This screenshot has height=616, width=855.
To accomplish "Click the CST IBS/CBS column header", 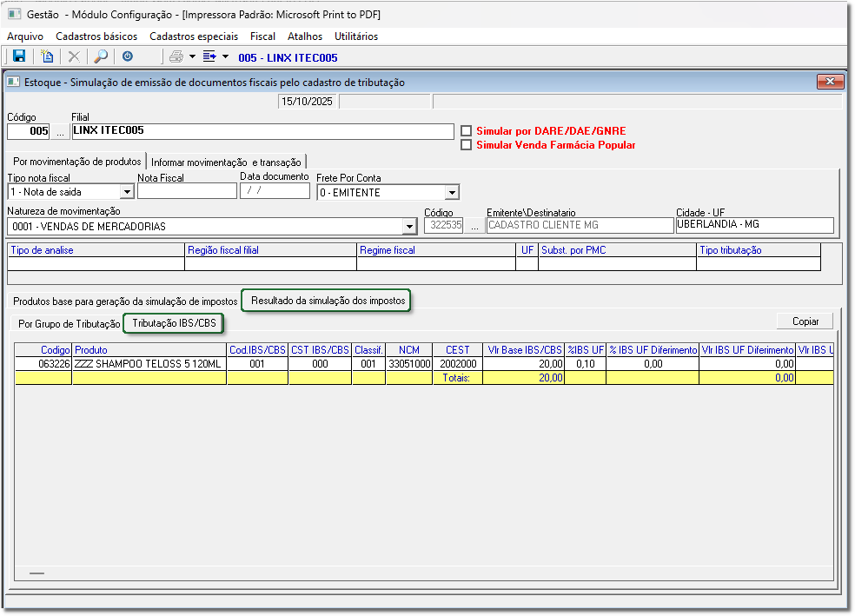I will (320, 350).
